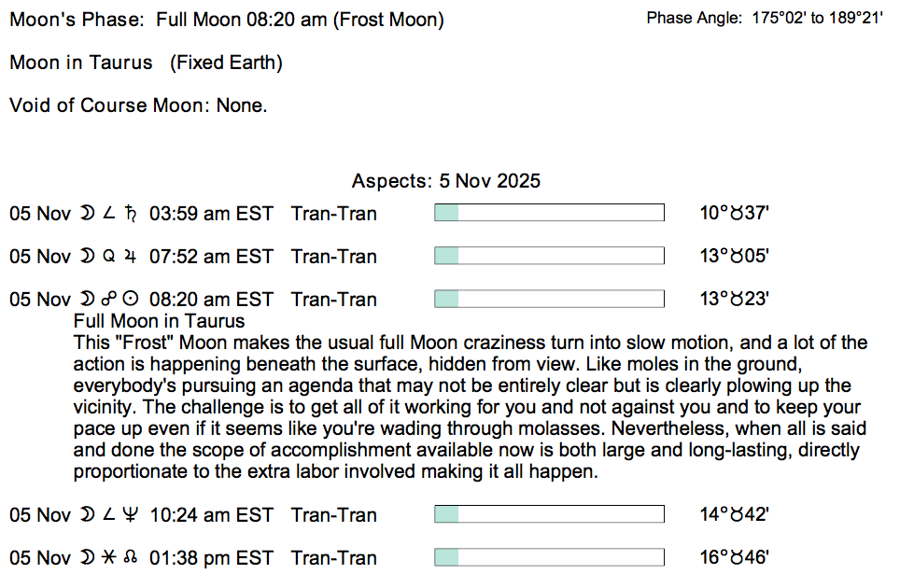900x588 pixels.
Task: Click the Neptune glyph in 10:24 am aspect
Action: (130, 515)
